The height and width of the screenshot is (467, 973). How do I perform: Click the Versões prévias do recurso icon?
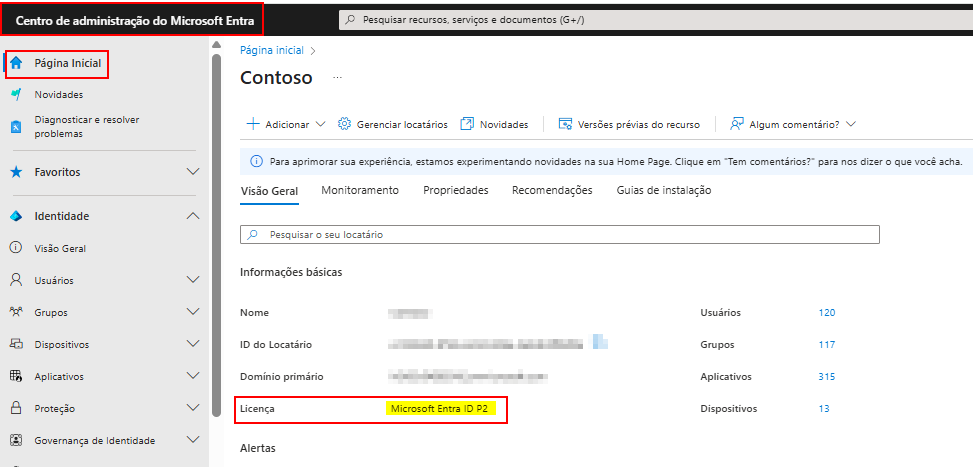pyautogui.click(x=565, y=124)
